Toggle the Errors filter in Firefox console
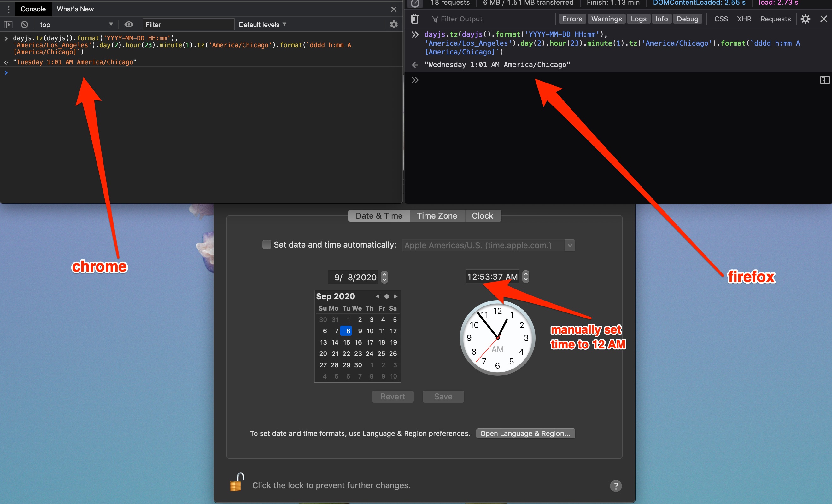The image size is (832, 504). (572, 19)
